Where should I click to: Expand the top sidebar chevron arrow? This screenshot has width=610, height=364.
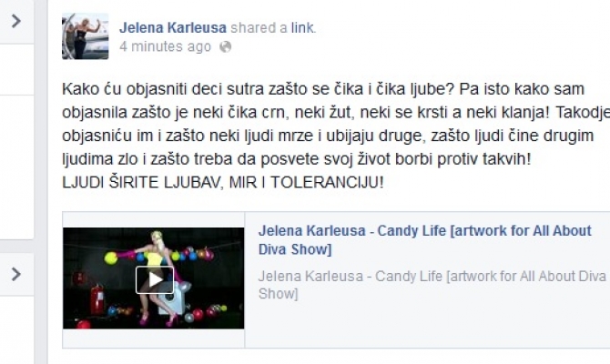point(16,21)
